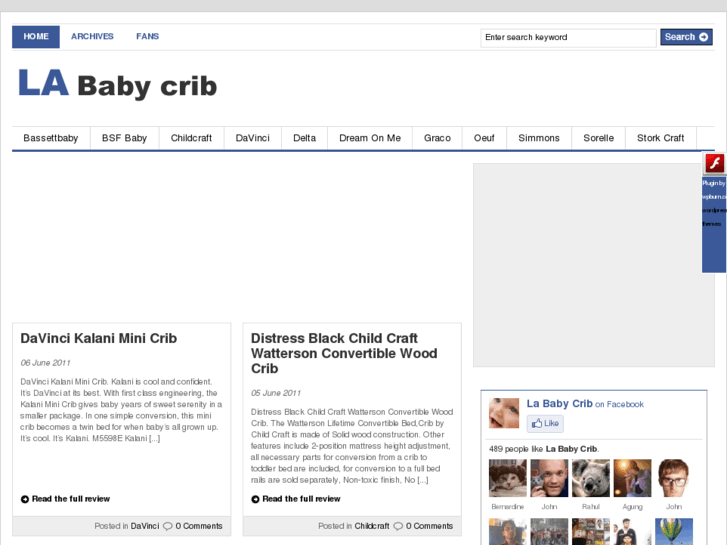Click the comment bubble icon under Childcraft post

(x=398, y=526)
